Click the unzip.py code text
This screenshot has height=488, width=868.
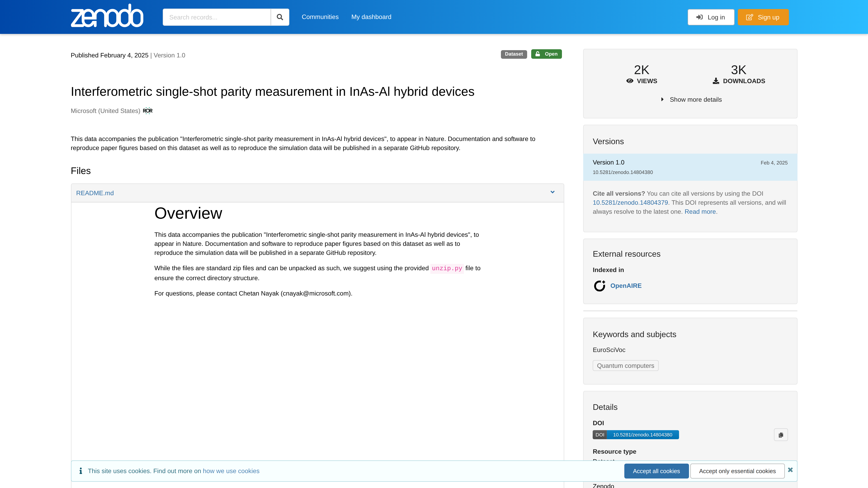(447, 268)
